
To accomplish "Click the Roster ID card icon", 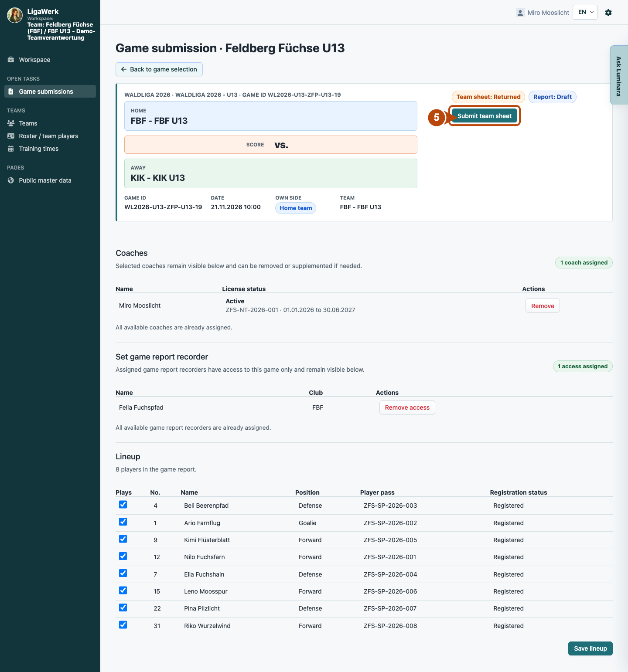I will pos(11,136).
